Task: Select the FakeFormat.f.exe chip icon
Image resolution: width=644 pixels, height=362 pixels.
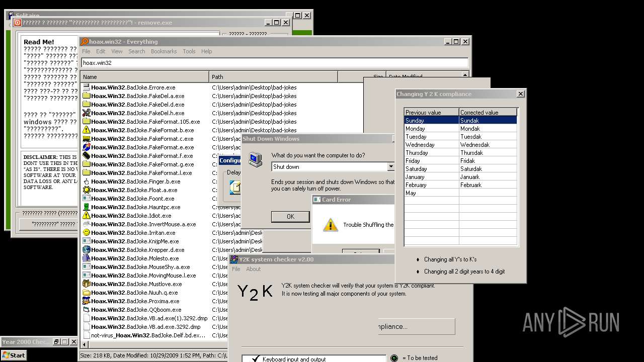Action: [x=87, y=156]
